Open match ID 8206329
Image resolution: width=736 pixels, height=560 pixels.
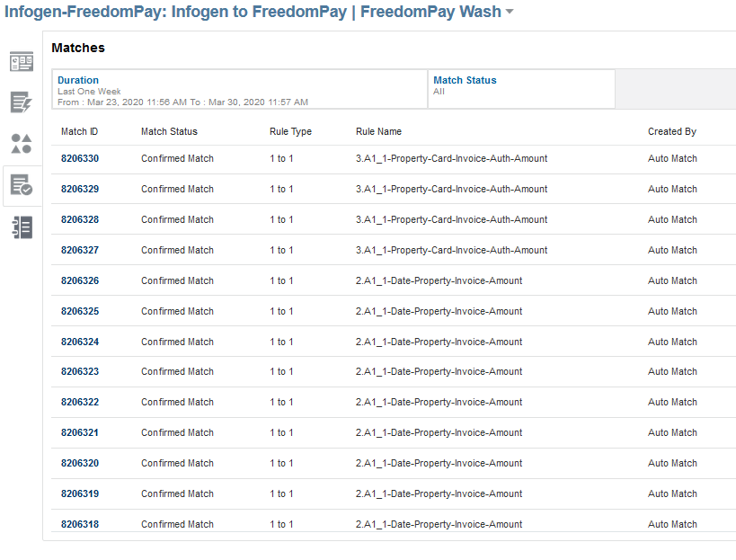(x=80, y=190)
